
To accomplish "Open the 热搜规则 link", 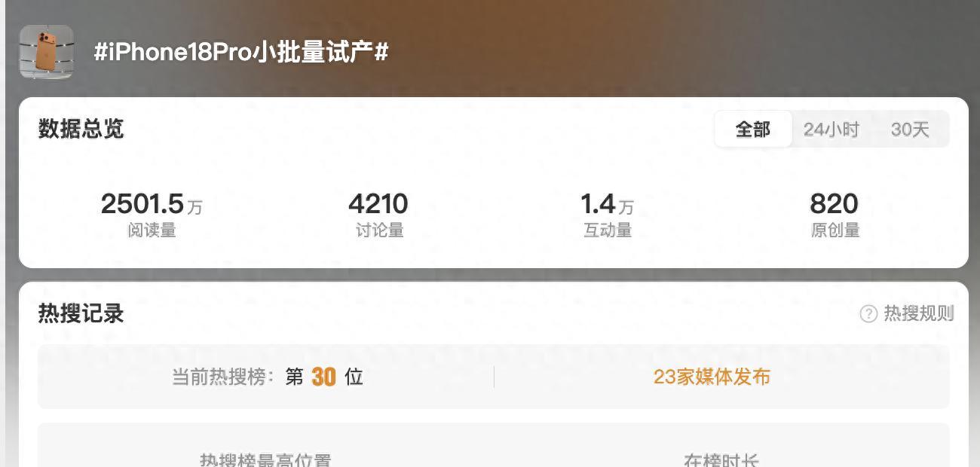I will click(919, 313).
